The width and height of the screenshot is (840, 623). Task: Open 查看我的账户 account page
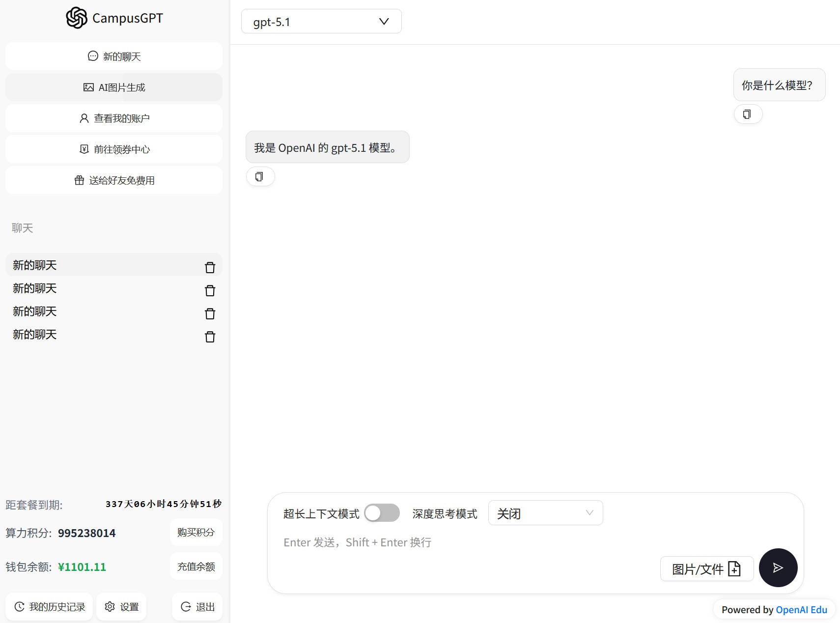[x=114, y=118]
